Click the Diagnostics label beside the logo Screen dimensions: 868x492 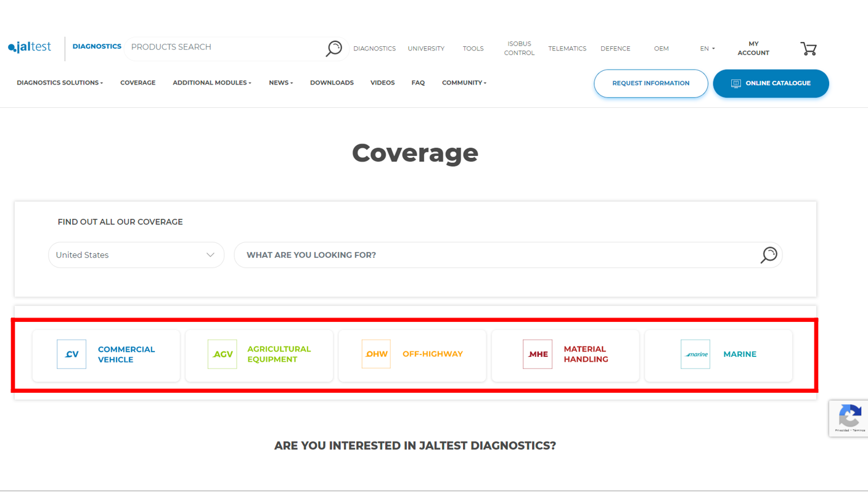tap(97, 46)
